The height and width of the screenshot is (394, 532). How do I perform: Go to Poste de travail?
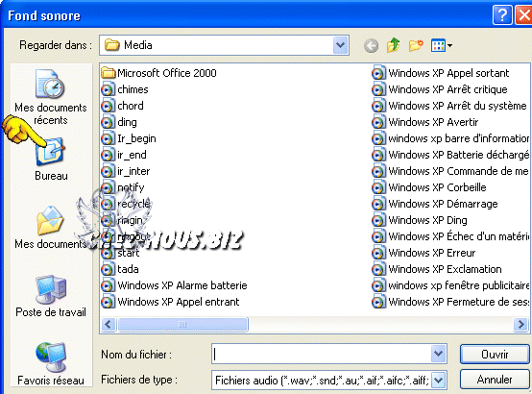[x=51, y=296]
